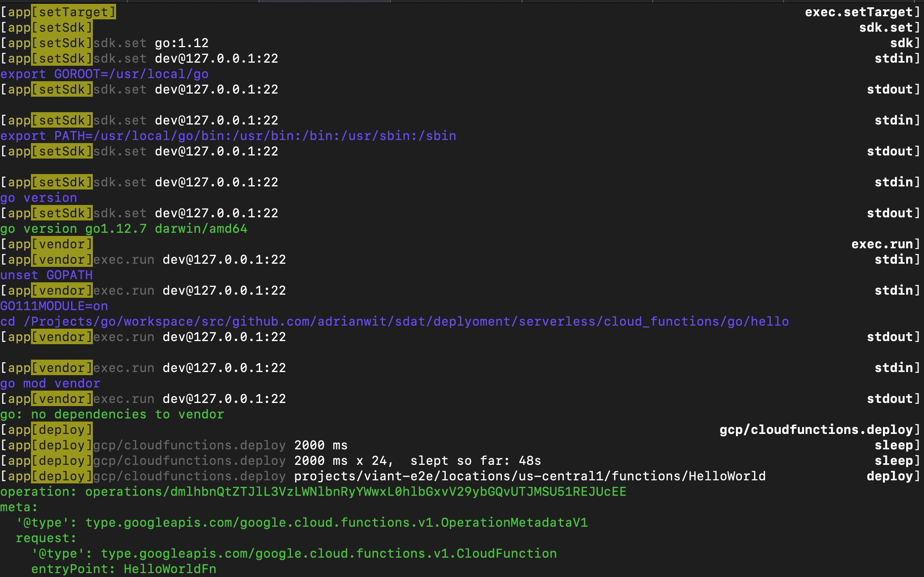Click the HelloWorld functions deploy path

pos(529,476)
